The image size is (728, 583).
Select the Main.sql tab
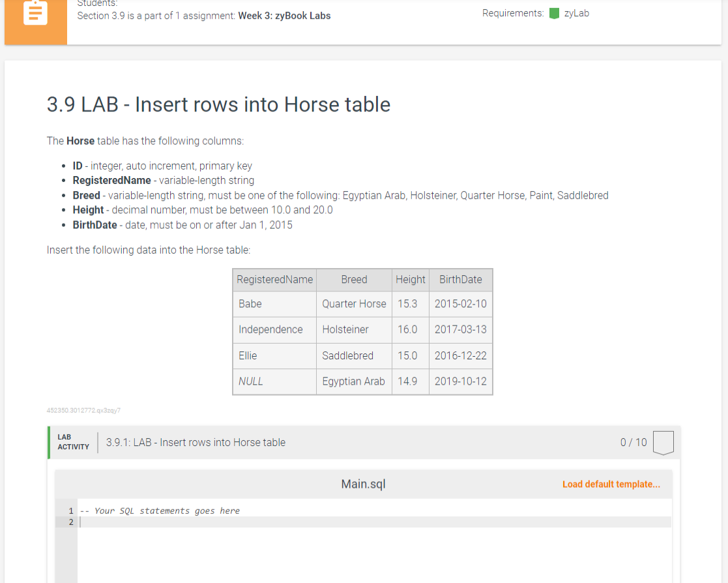363,484
